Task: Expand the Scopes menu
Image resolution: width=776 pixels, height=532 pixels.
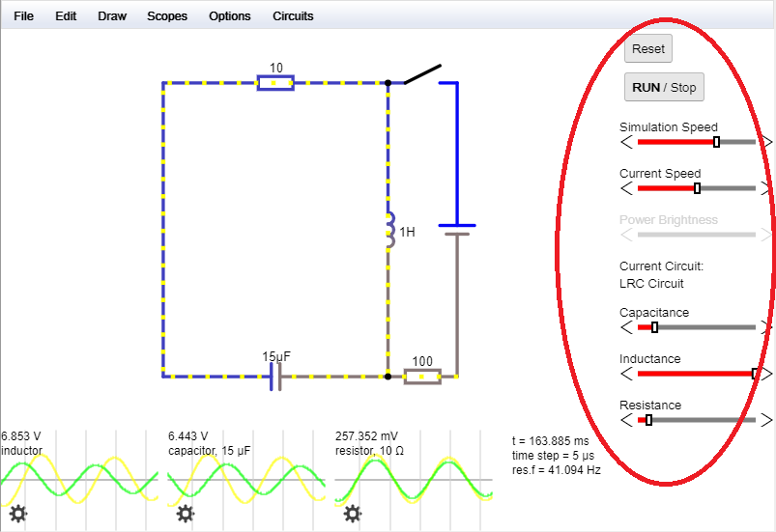Action: coord(167,16)
